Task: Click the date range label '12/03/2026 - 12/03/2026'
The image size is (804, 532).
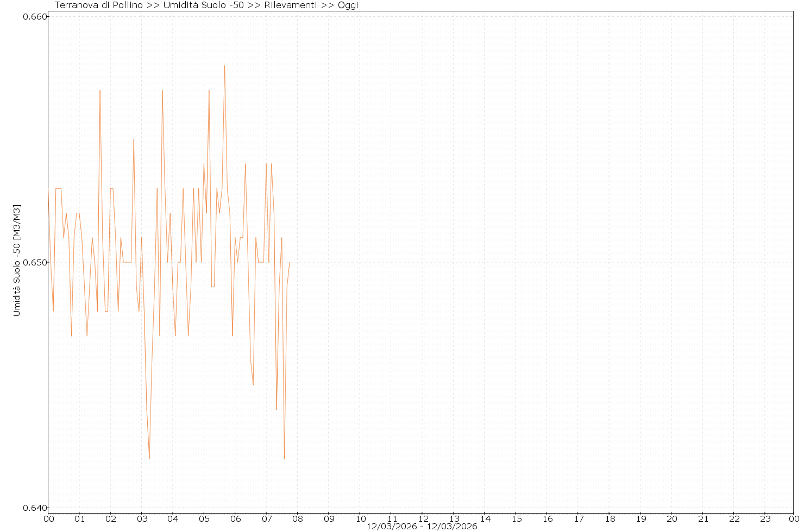Action: 422,527
